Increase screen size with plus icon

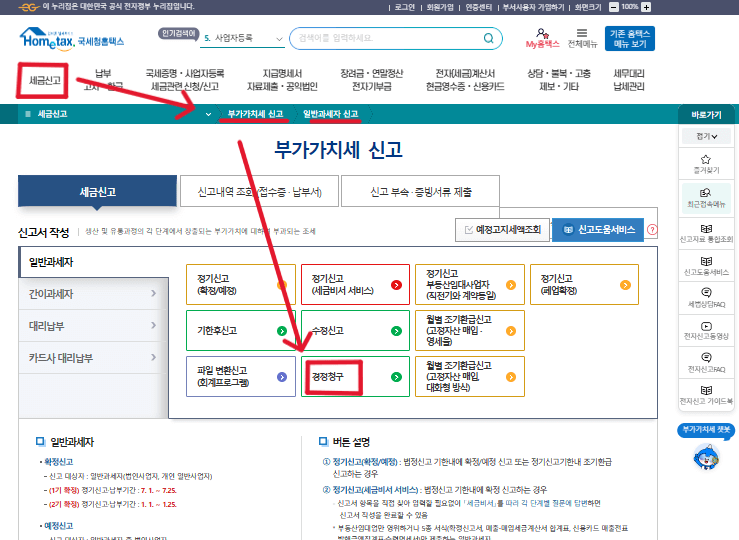click(646, 7)
